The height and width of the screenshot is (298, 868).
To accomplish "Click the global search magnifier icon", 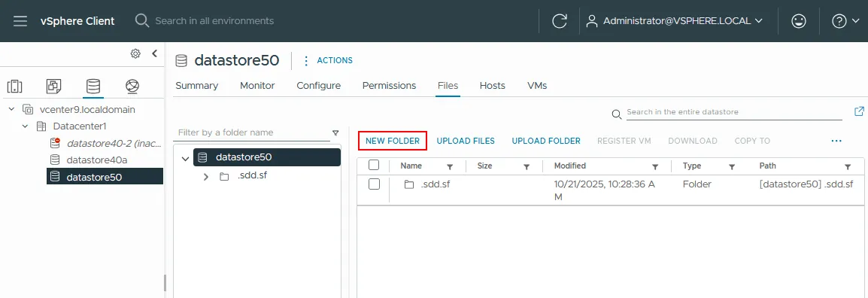I will [x=142, y=21].
